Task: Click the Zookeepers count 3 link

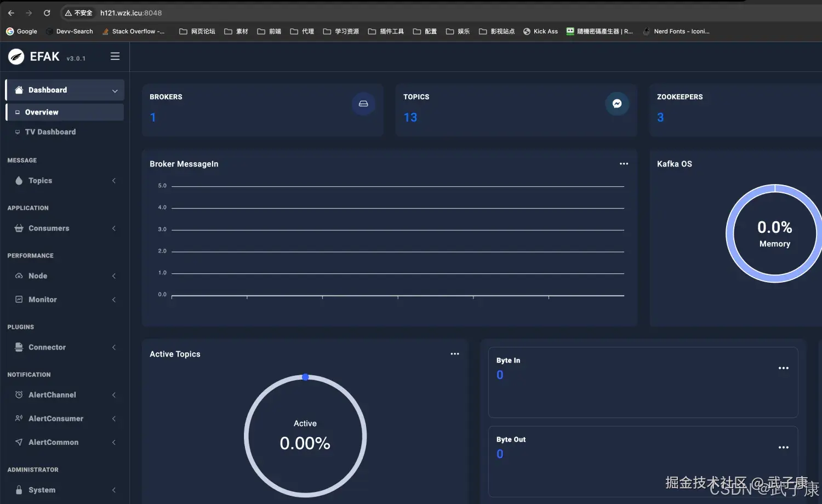Action: [x=660, y=117]
